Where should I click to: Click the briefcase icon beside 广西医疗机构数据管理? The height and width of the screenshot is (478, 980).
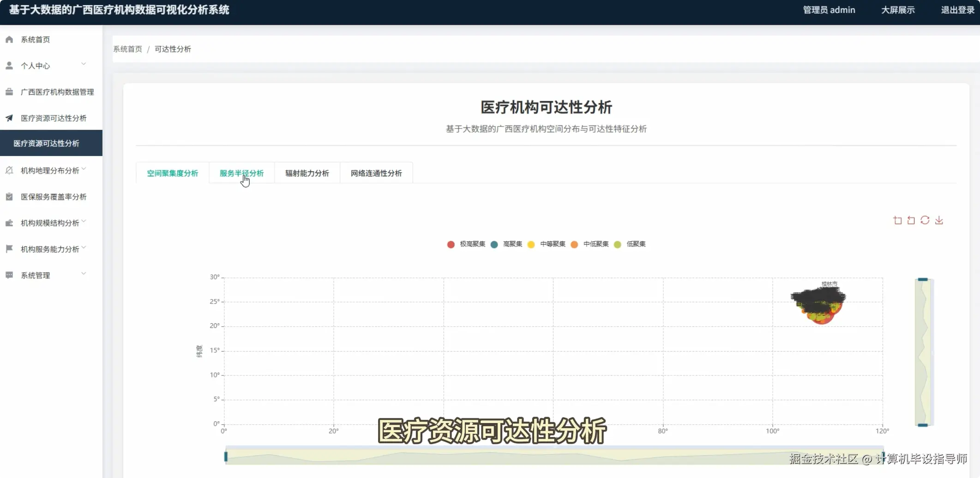tap(9, 92)
